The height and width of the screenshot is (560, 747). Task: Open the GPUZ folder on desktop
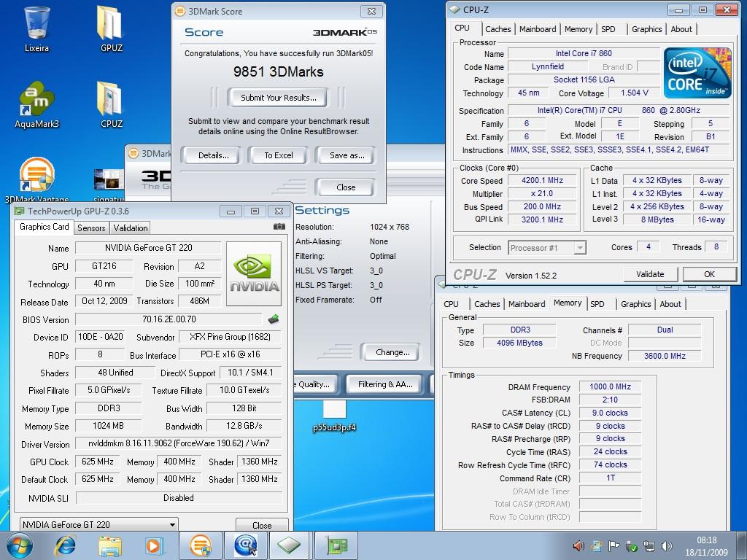click(x=111, y=28)
